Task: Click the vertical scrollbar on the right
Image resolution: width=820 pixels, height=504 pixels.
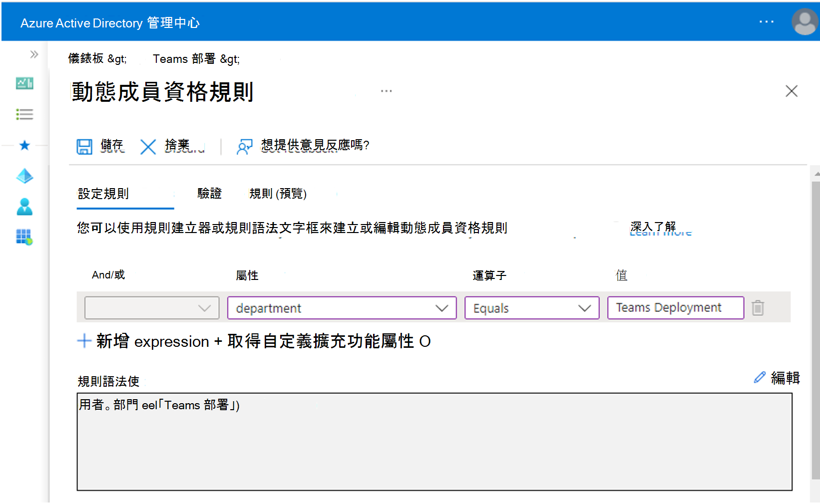Action: tap(816, 329)
